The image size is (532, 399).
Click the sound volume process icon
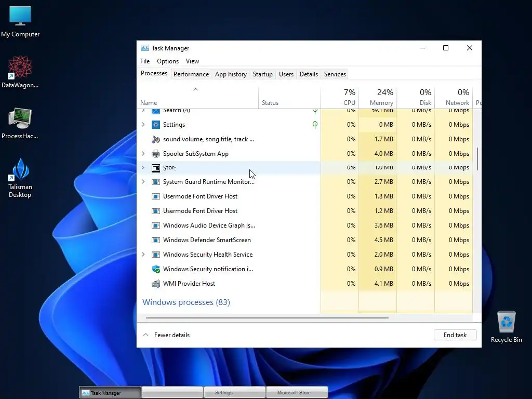pyautogui.click(x=156, y=139)
